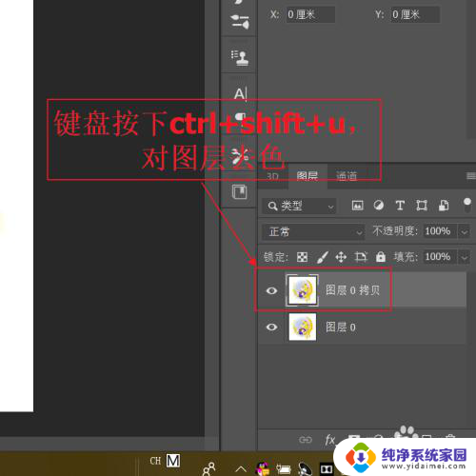The image size is (476, 476).
Task: Open the QQ penguin tray icon
Action: 263,469
